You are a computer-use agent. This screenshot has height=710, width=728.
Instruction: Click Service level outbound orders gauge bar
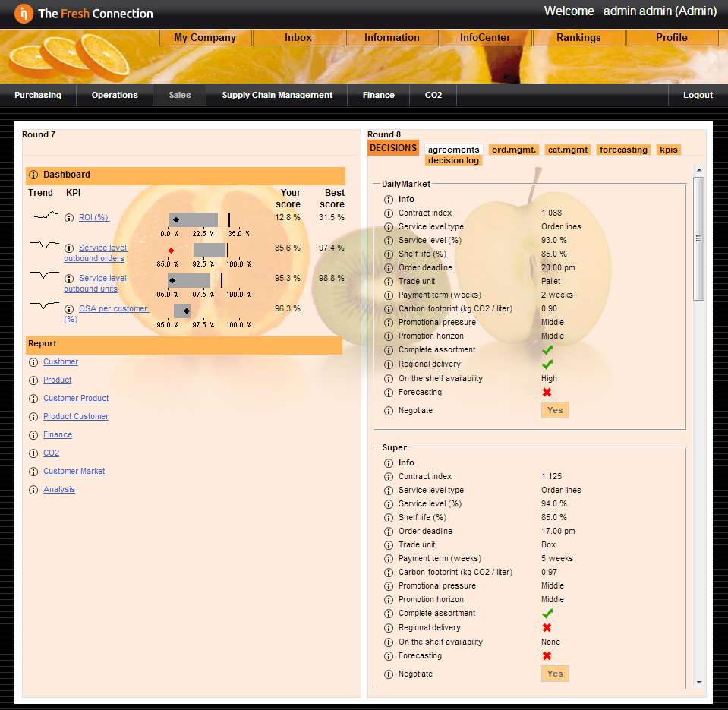coord(210,250)
